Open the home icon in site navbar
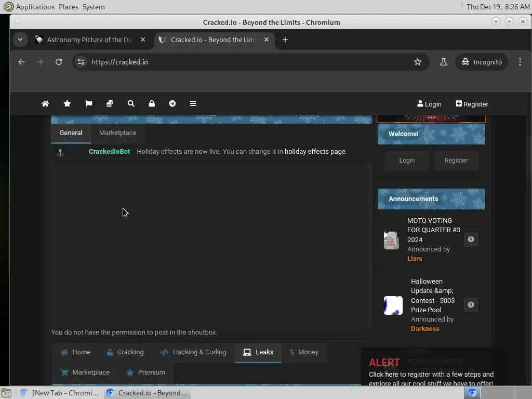 [x=45, y=103]
